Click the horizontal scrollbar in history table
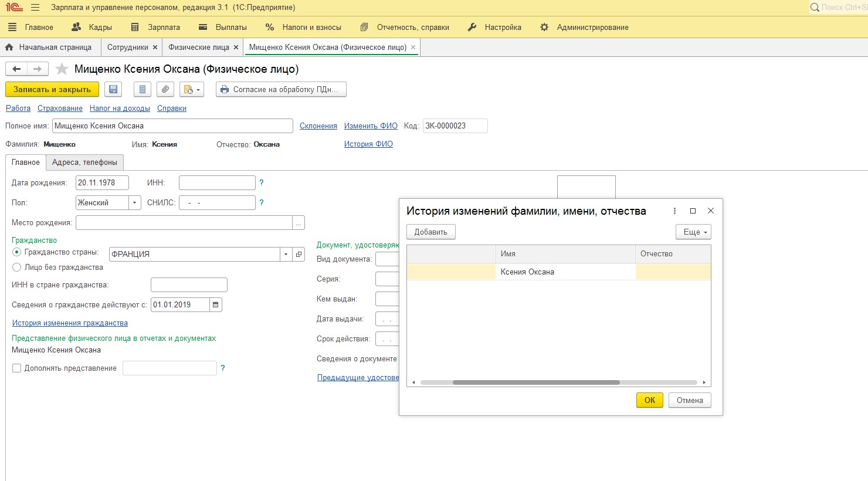This screenshot has width=868, height=481. coord(535,382)
